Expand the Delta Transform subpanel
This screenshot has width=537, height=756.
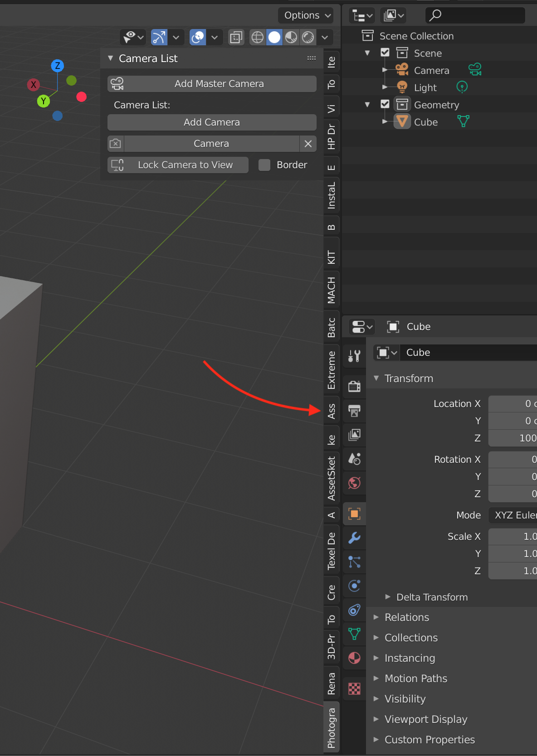(x=388, y=597)
